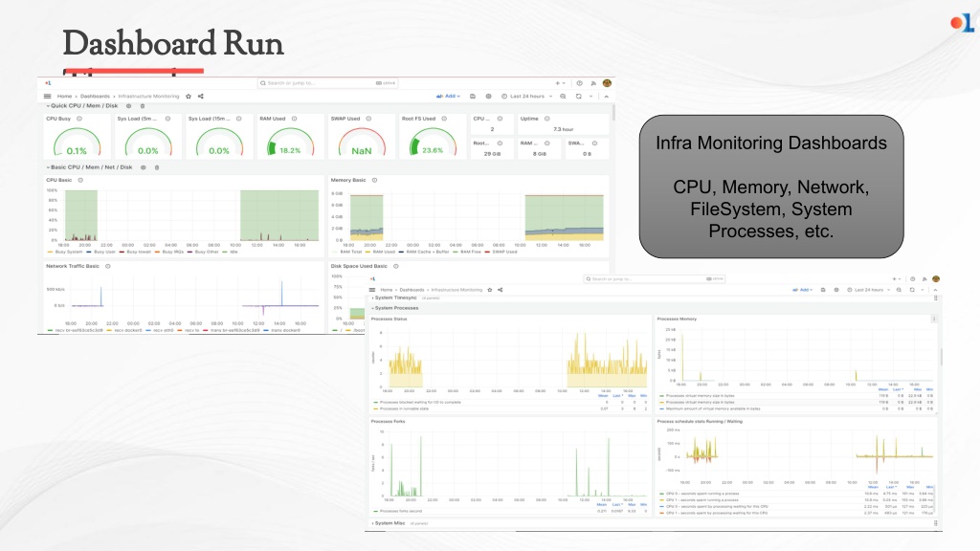The height and width of the screenshot is (551, 980).
Task: Open refresh interval dropdown in upper window
Action: (x=591, y=97)
